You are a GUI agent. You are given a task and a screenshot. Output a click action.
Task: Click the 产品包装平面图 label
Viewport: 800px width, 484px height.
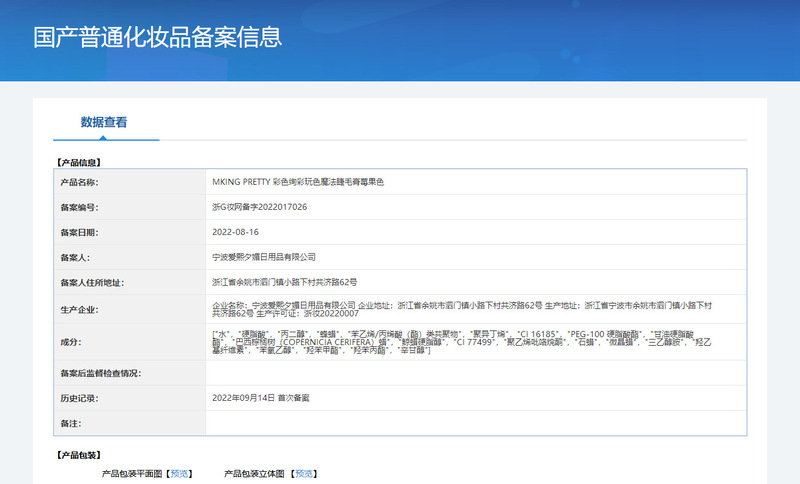(132, 474)
